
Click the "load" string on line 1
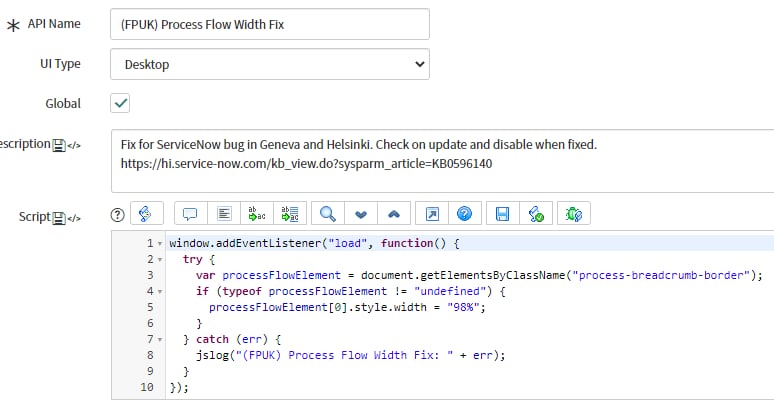tap(348, 243)
